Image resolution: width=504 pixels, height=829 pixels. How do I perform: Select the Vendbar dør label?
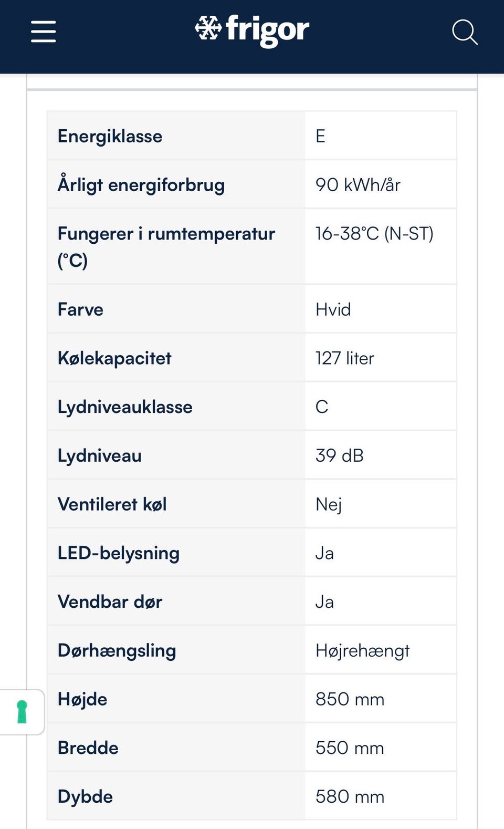pos(110,602)
